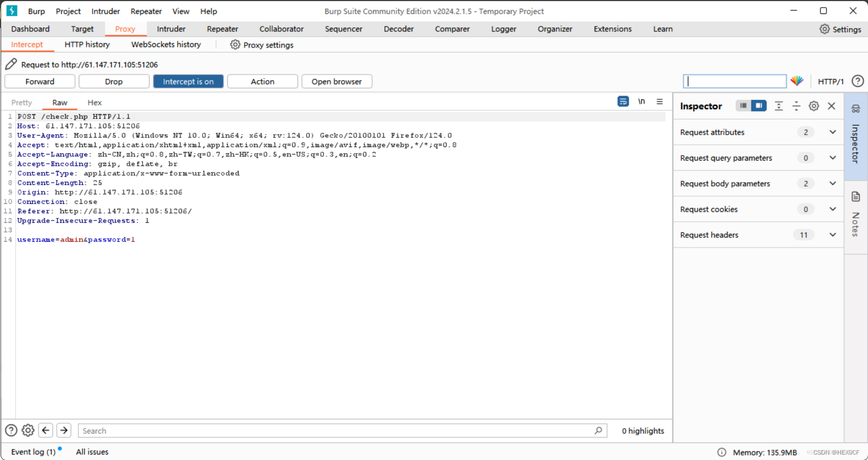The image size is (868, 460).
Task: Close the Inspector panel
Action: 831,106
